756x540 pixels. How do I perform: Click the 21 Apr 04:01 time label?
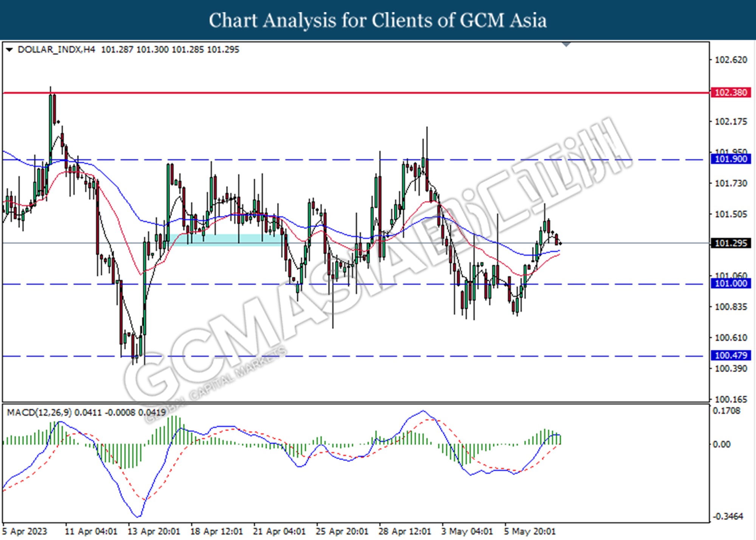[279, 531]
